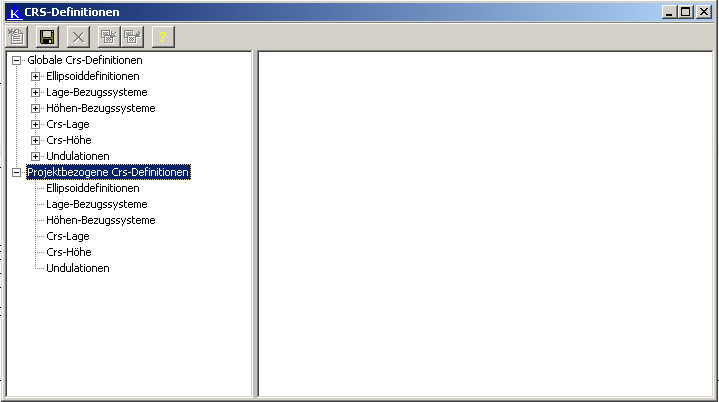This screenshot has width=719, height=402.
Task: Expand global Ellipsoiddefinitionen node
Action: pyautogui.click(x=35, y=76)
